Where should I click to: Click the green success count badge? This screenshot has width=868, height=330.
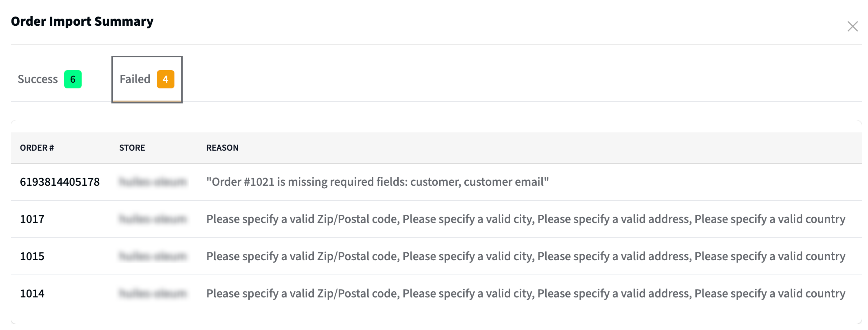tap(73, 79)
